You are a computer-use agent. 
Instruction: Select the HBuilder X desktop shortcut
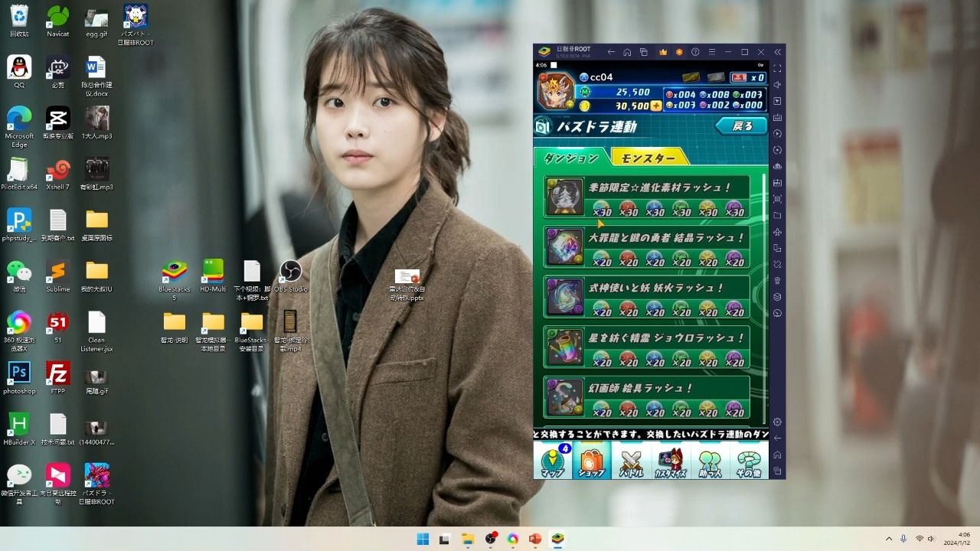coord(19,429)
